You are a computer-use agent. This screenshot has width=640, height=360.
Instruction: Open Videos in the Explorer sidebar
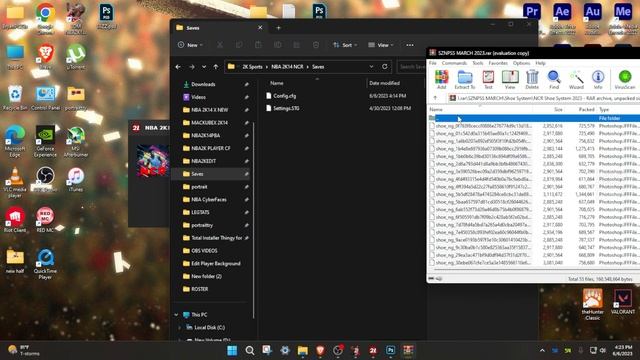point(198,97)
